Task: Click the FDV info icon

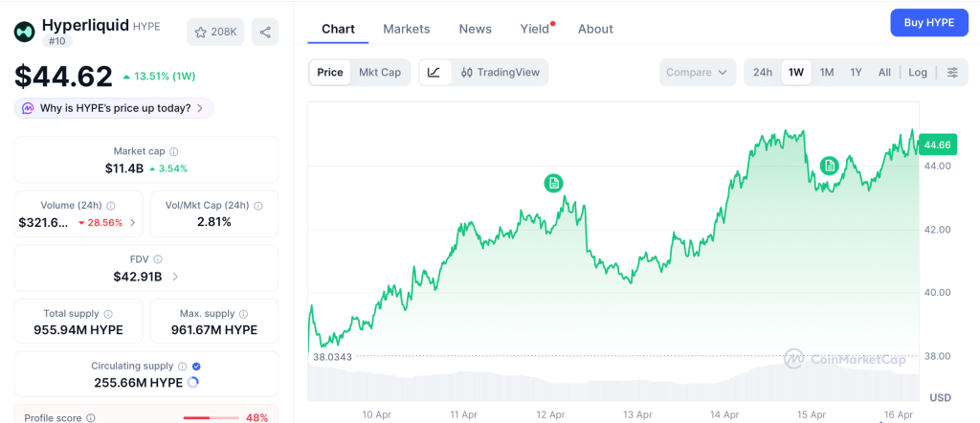Action: [158, 259]
